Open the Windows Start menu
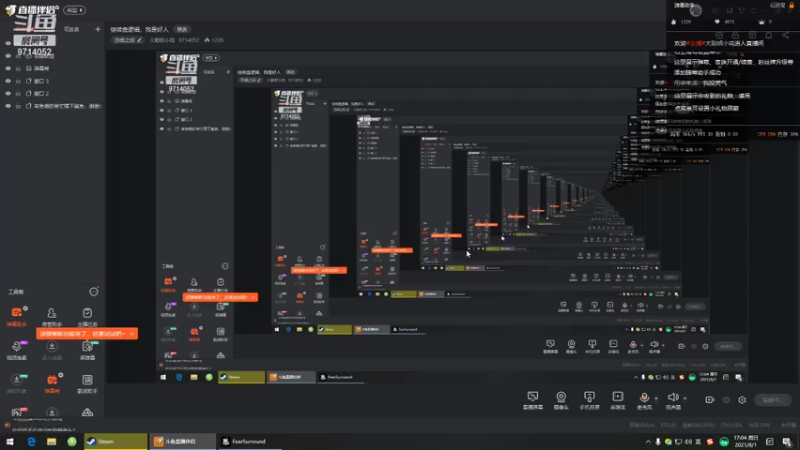 point(10,442)
